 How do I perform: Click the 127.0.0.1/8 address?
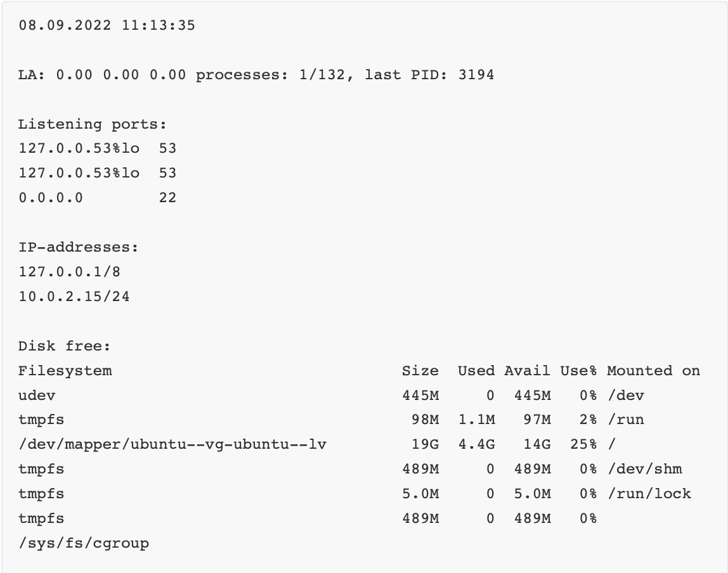click(69, 272)
